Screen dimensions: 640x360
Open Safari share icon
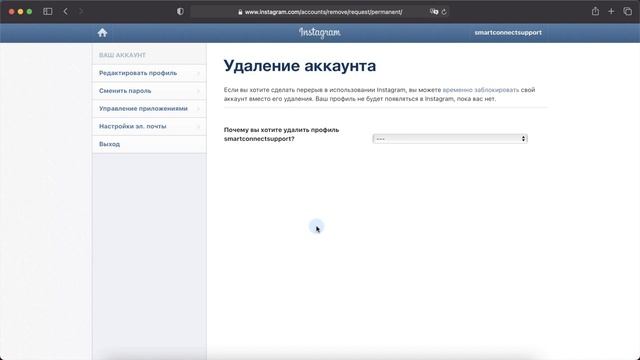(595, 11)
